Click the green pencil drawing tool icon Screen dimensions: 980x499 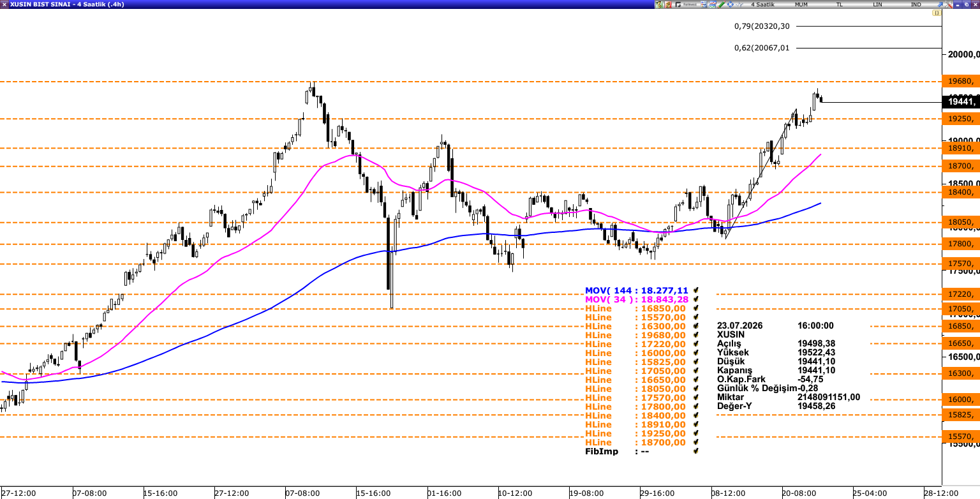click(722, 4)
